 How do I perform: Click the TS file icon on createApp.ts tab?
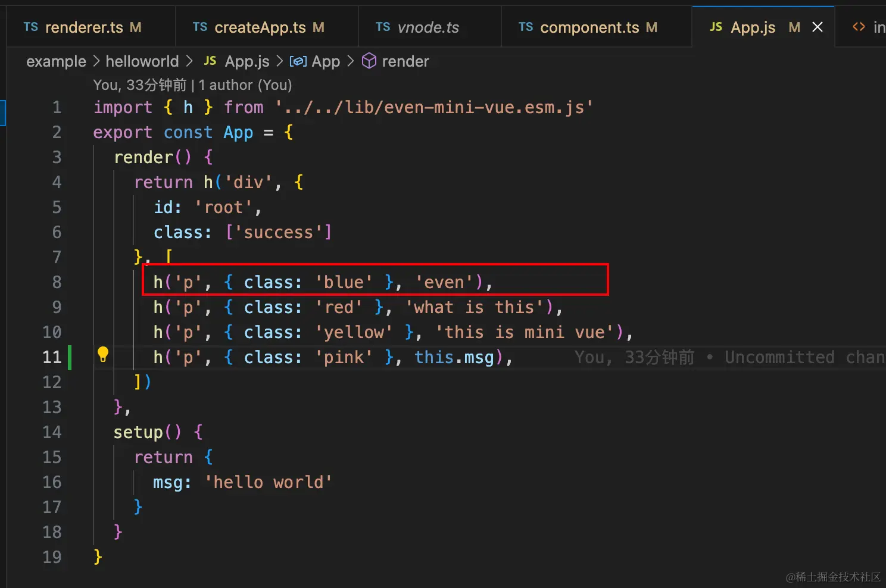click(x=200, y=27)
